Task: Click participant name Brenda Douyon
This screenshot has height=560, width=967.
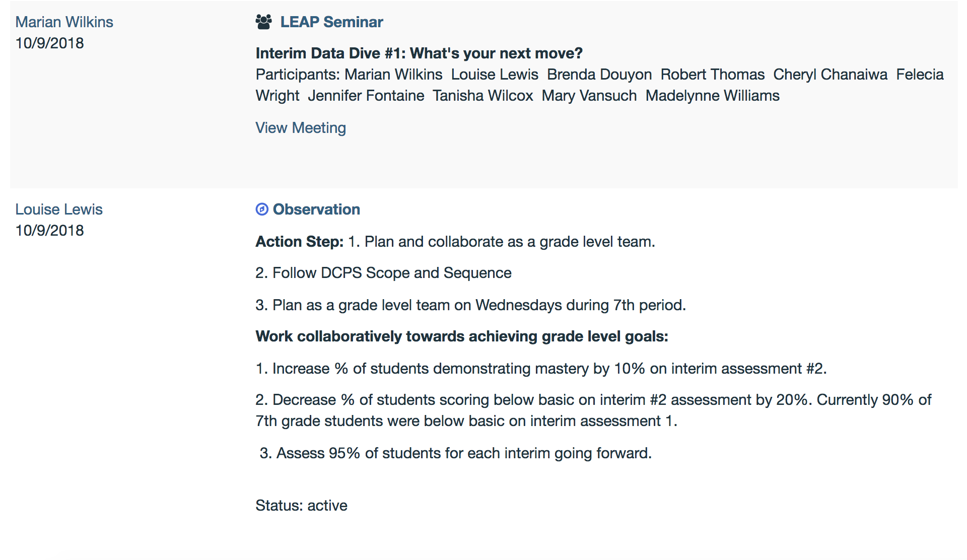Action: tap(599, 75)
